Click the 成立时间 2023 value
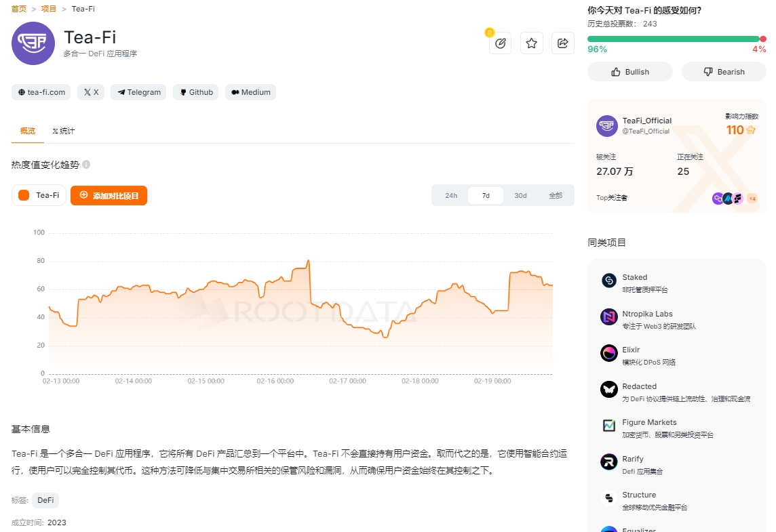This screenshot has height=532, width=776. click(56, 523)
